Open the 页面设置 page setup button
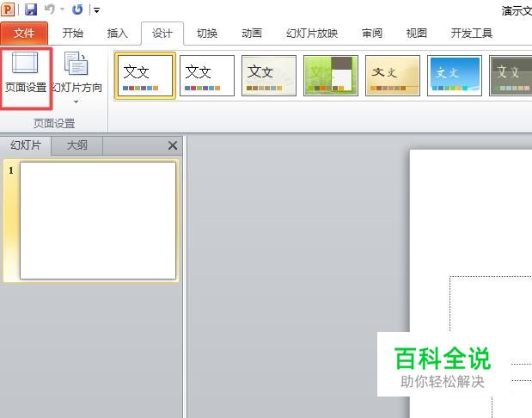The width and height of the screenshot is (532, 418). (x=26, y=78)
